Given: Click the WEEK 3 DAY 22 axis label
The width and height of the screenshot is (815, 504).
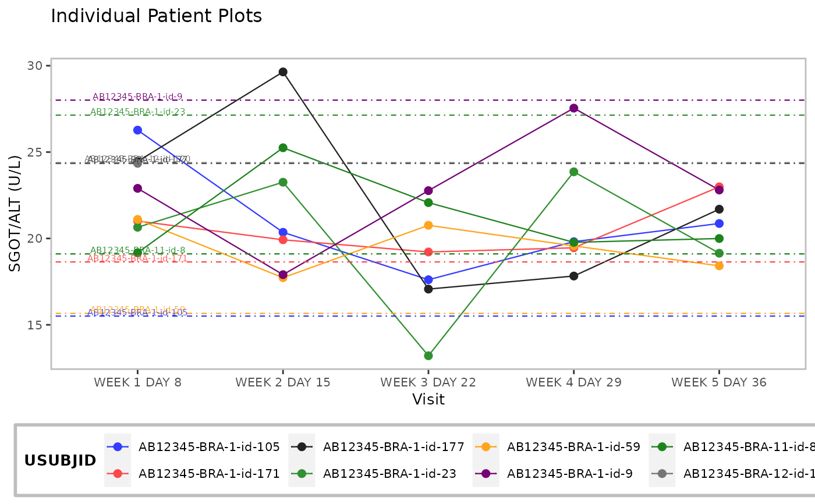Looking at the screenshot, I should (428, 382).
